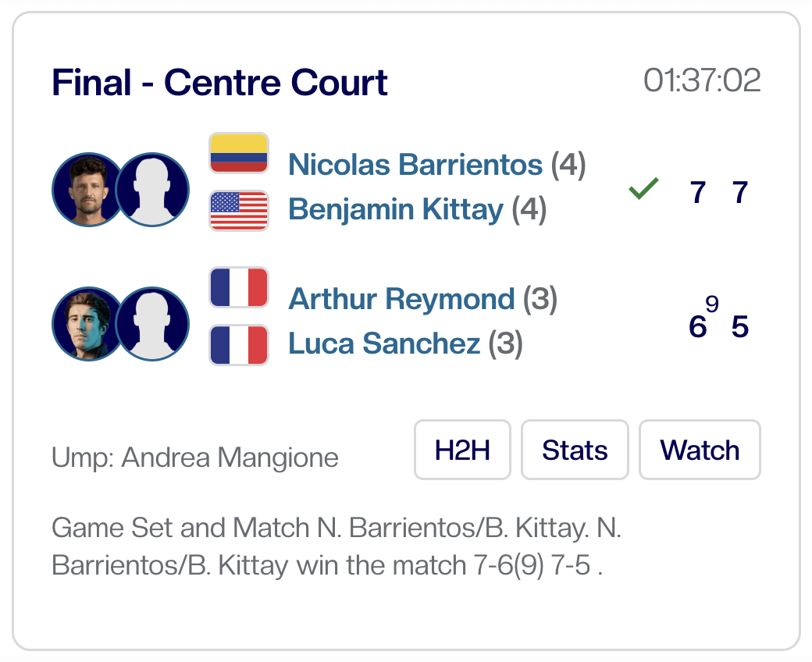Click the Final - Centre Court heading
The image size is (812, 662).
point(219,83)
